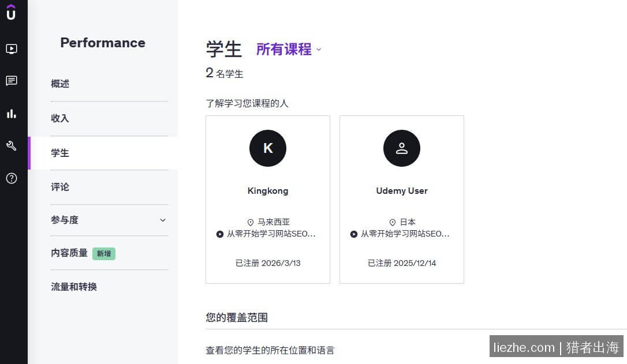Screen dimensions: 627x364
Task: Click Kingkong's 从零开始学习网站SEO course text
Action: [x=271, y=234]
